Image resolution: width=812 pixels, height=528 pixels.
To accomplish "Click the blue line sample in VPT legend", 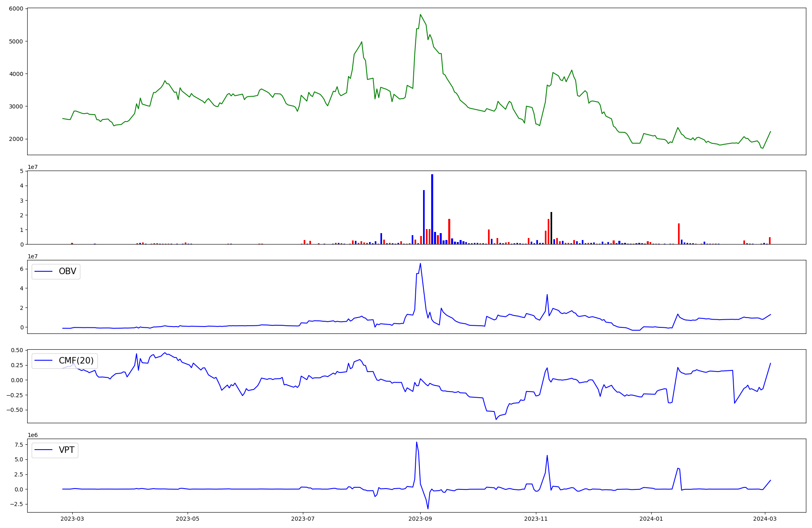I will coord(43,450).
